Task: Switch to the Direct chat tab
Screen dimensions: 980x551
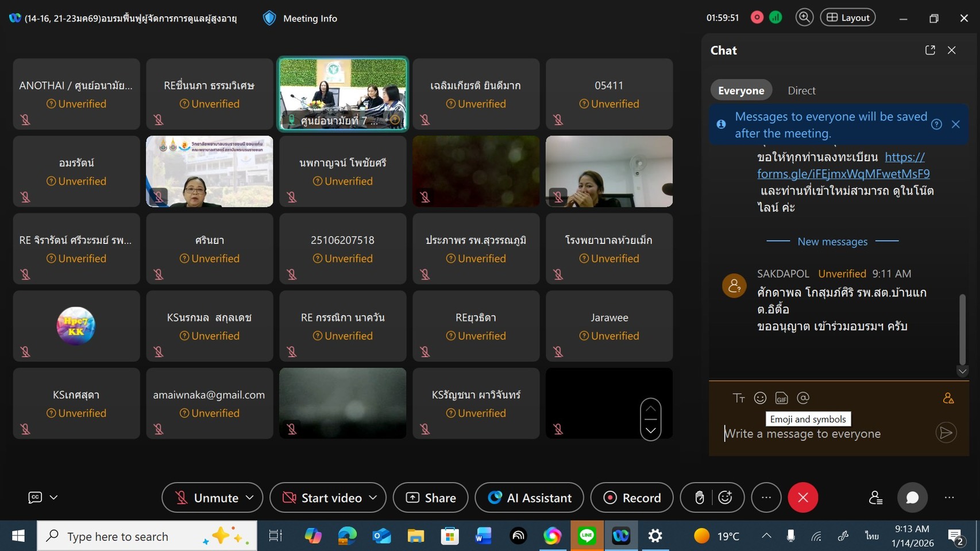Action: 801,91
